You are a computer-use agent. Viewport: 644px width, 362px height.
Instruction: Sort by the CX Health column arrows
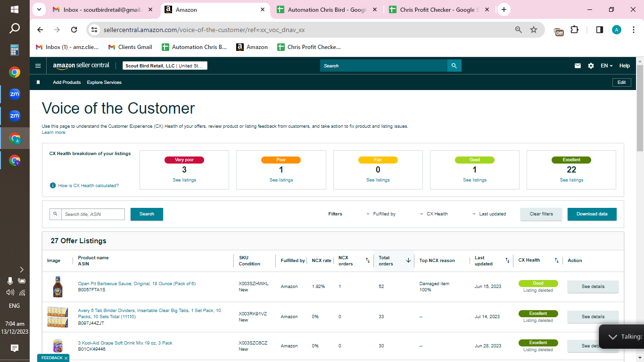pos(556,260)
